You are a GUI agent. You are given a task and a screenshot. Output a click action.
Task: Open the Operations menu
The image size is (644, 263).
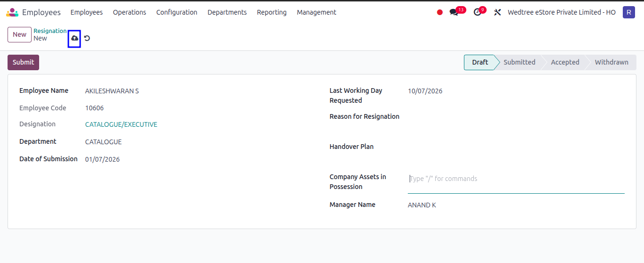[x=130, y=12]
